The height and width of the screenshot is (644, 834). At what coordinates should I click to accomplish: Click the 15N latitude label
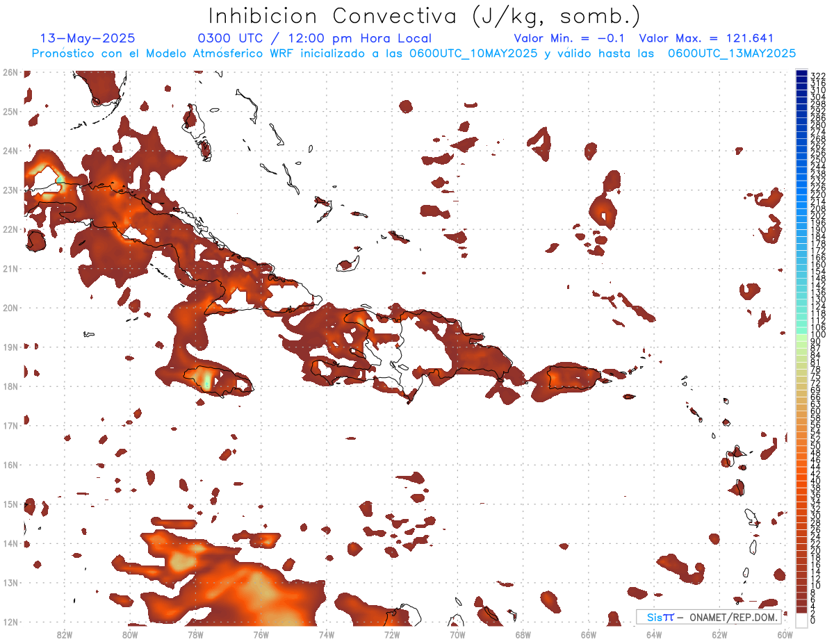(10, 504)
